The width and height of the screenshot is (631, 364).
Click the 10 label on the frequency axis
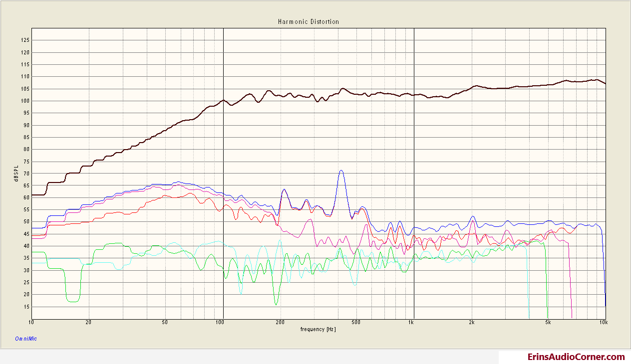pyautogui.click(x=32, y=323)
